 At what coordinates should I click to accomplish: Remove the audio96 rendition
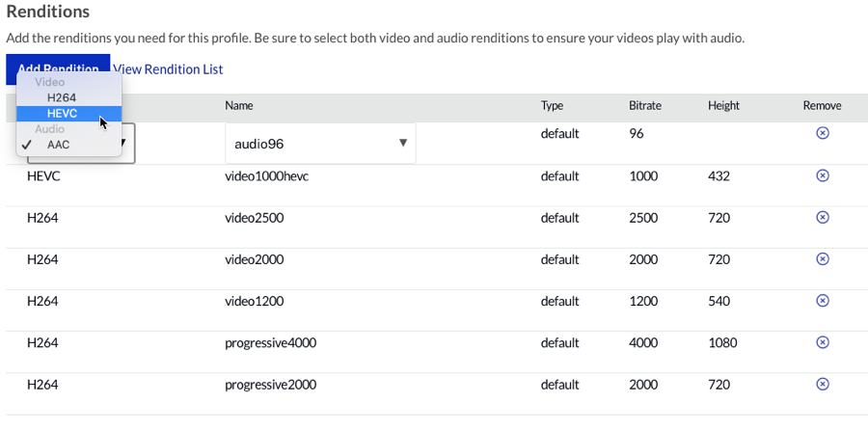click(822, 133)
